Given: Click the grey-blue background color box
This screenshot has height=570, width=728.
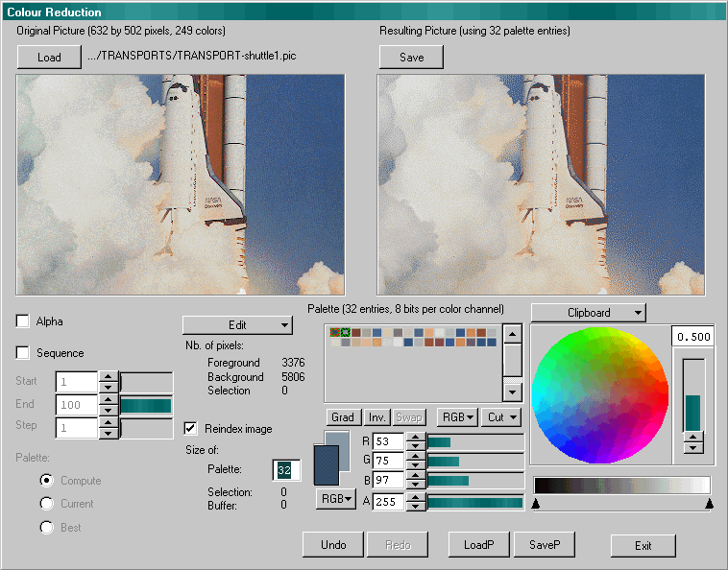Looking at the screenshot, I should point(344,440).
